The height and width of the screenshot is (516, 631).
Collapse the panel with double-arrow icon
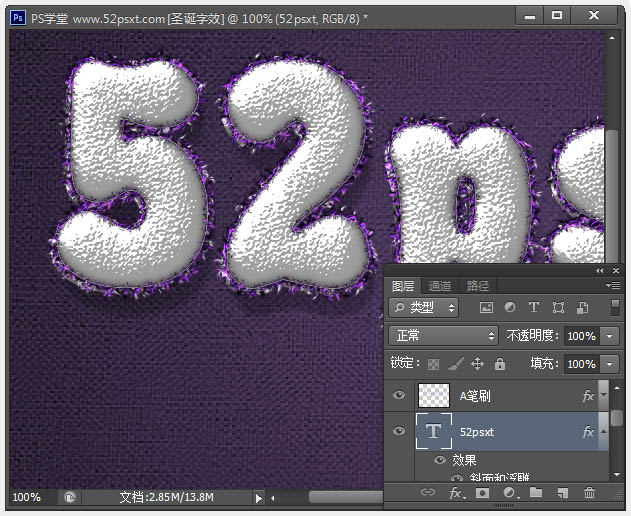coord(600,270)
